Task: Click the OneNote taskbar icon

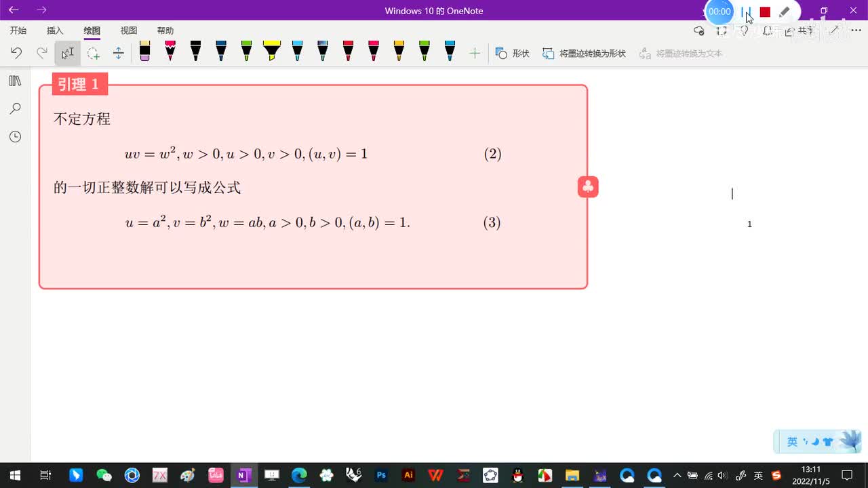Action: [243, 475]
